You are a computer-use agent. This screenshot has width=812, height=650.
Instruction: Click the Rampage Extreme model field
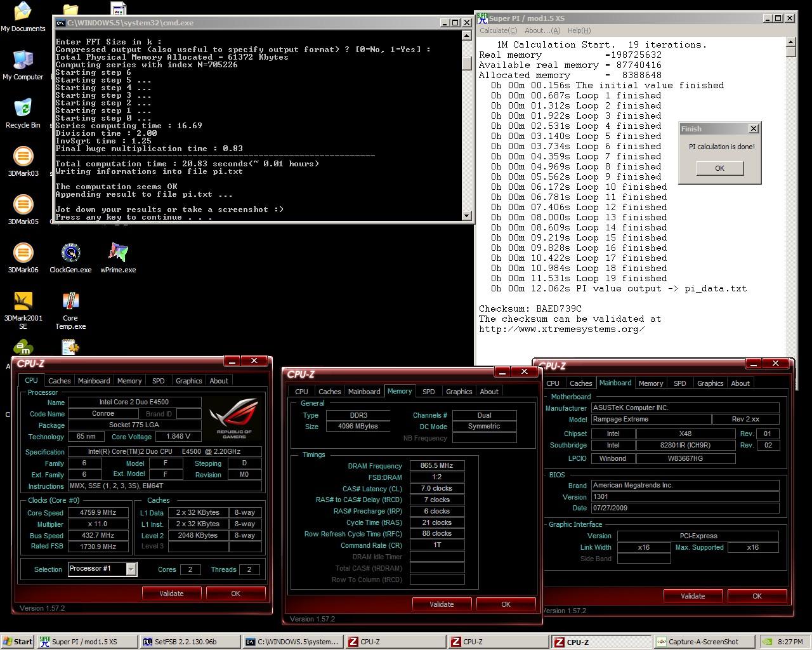[x=651, y=420]
